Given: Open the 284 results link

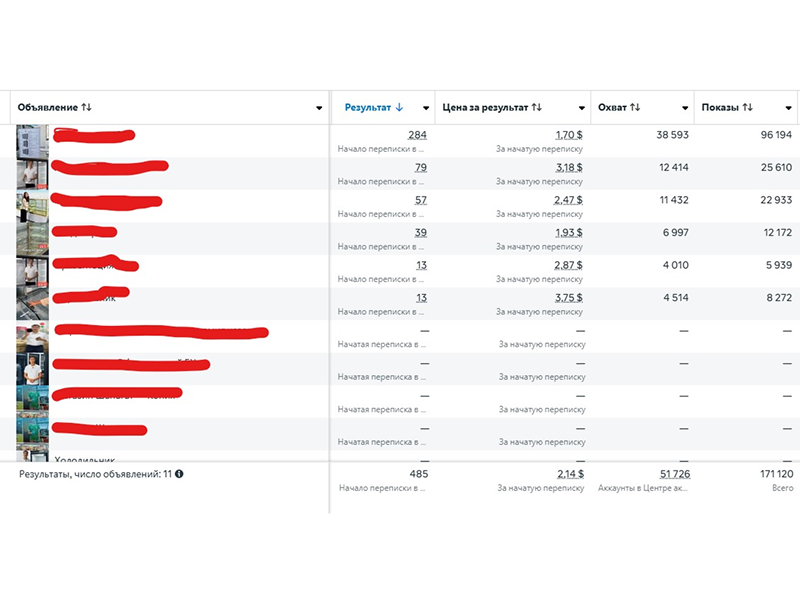Looking at the screenshot, I should (x=417, y=135).
